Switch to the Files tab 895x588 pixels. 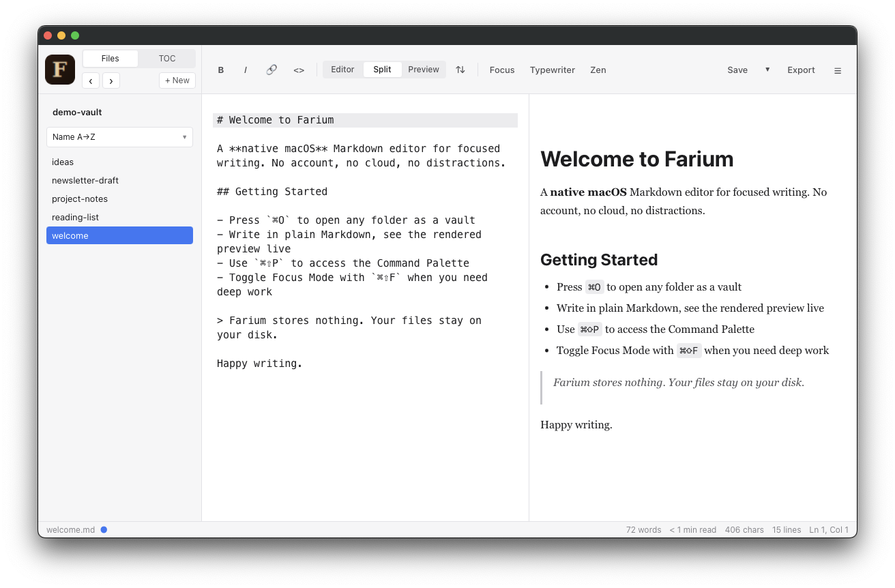coord(111,59)
